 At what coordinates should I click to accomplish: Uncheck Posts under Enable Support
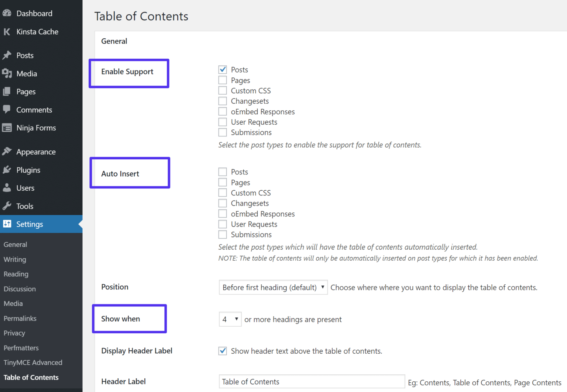click(x=223, y=69)
